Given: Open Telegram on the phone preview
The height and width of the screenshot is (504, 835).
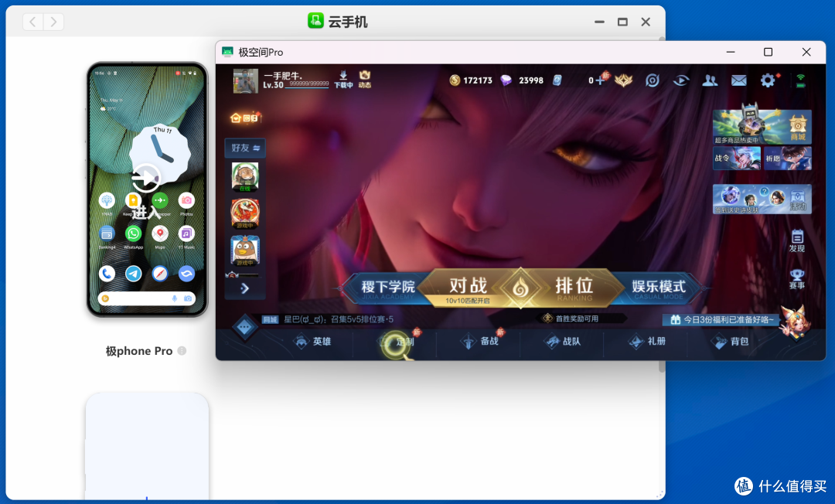Looking at the screenshot, I should point(133,274).
